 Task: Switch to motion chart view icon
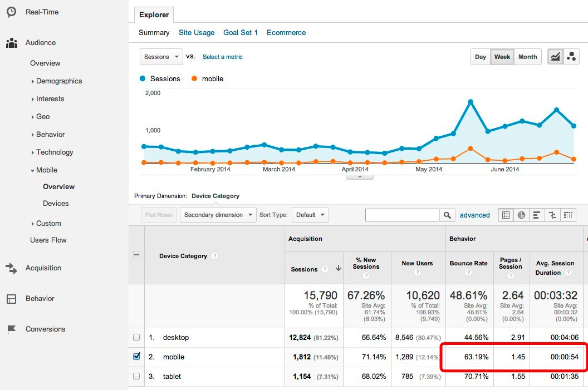[571, 57]
